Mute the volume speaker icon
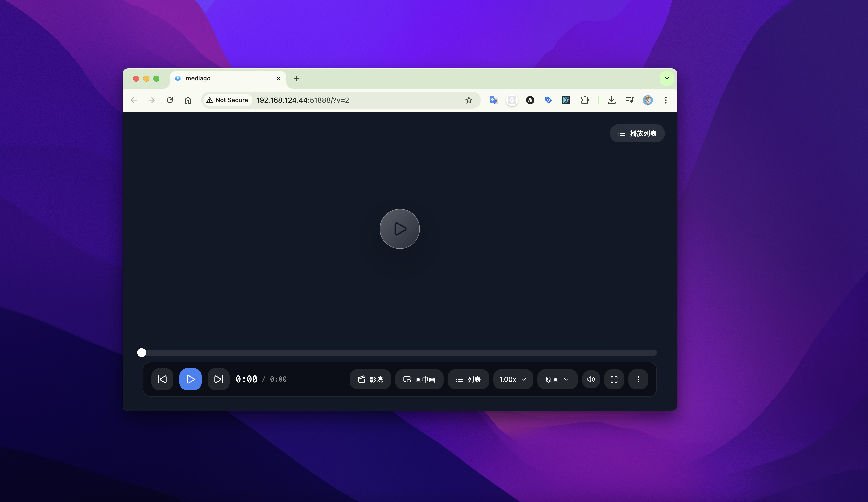Viewport: 868px width, 502px height. pyautogui.click(x=591, y=379)
